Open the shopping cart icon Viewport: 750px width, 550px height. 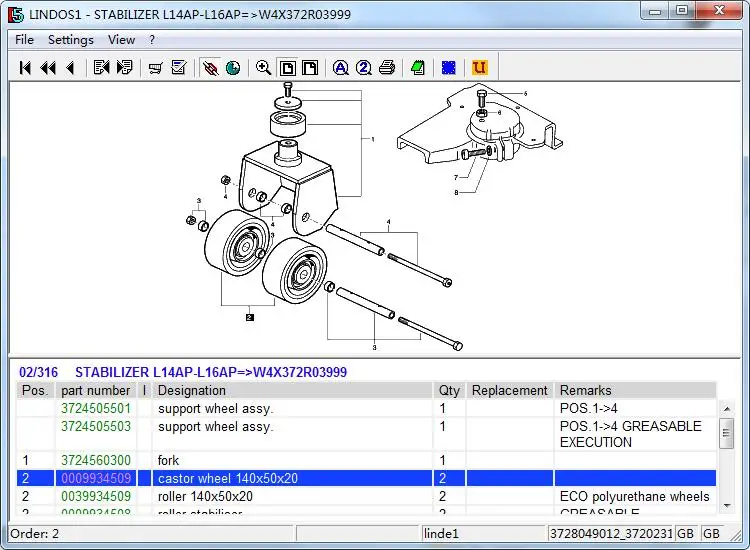click(x=155, y=68)
